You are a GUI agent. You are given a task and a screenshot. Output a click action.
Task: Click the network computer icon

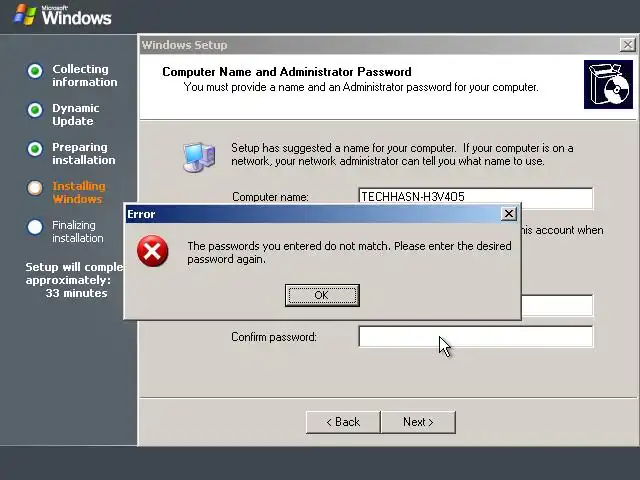click(x=199, y=157)
